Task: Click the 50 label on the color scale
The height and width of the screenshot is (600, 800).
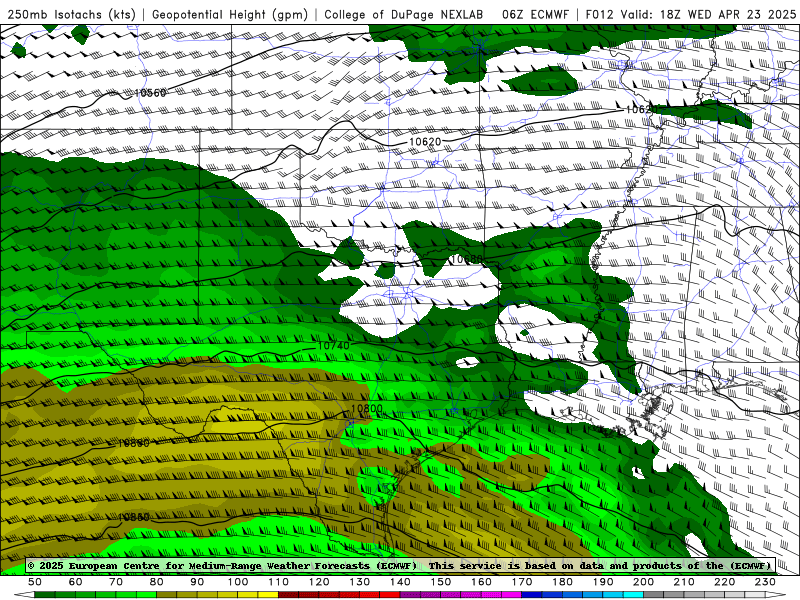Action: coord(35,582)
